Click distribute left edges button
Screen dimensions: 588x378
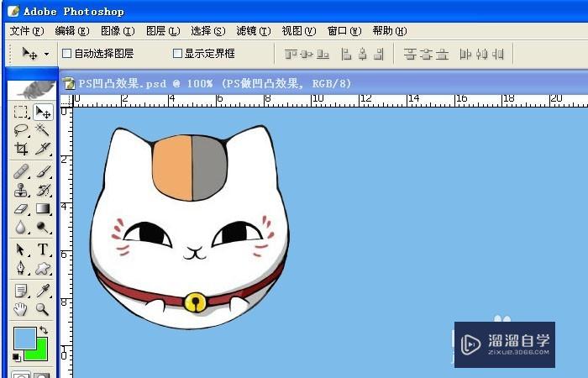[x=465, y=55]
